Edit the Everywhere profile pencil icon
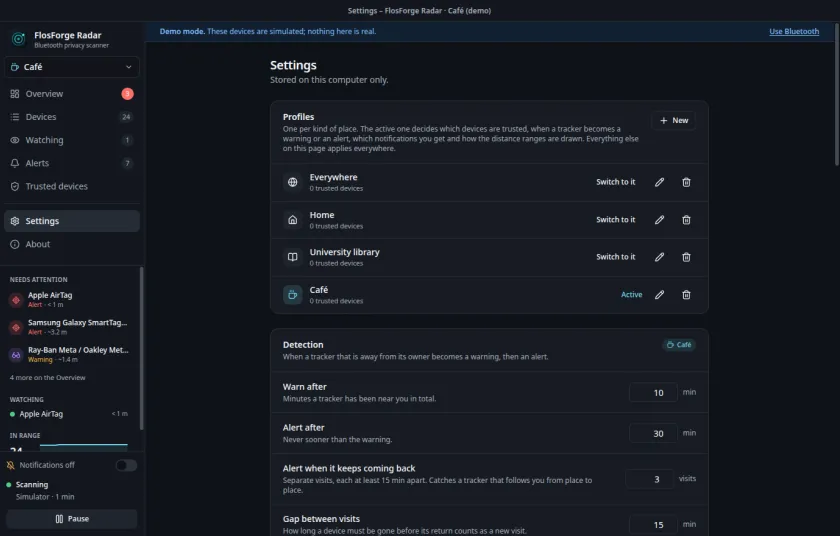This screenshot has height=536, width=840. (659, 182)
